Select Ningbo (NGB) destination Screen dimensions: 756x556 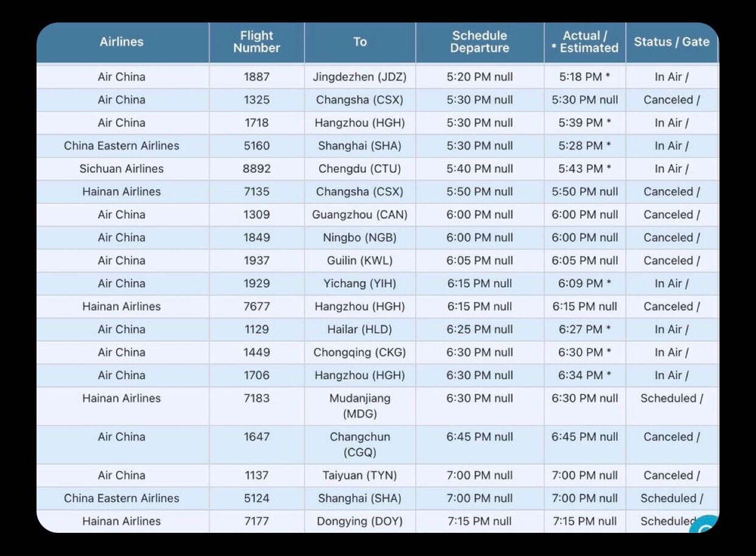(360, 238)
